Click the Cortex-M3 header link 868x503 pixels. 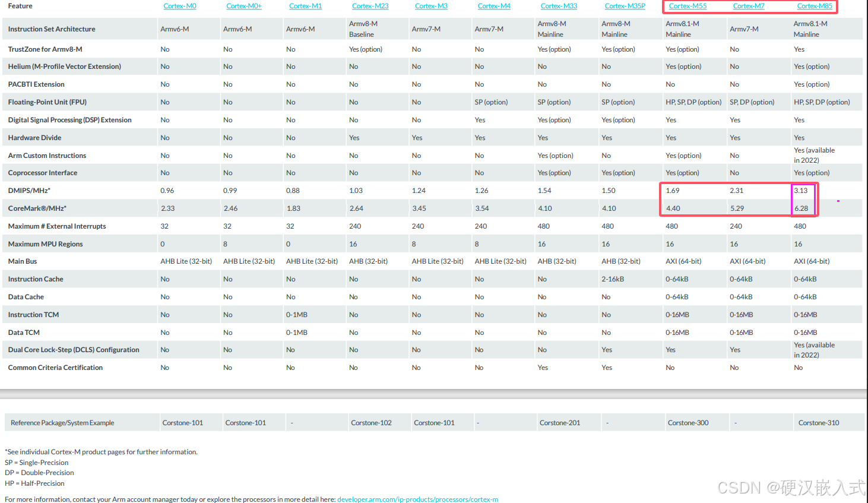(x=431, y=6)
